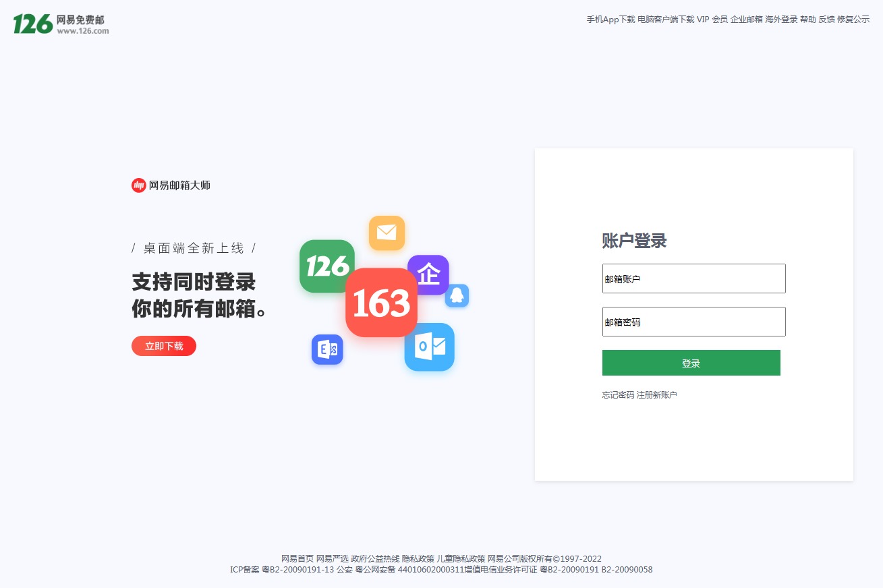Click the 网易邮箱大师 red logo icon
The height and width of the screenshot is (588, 883).
[x=138, y=185]
